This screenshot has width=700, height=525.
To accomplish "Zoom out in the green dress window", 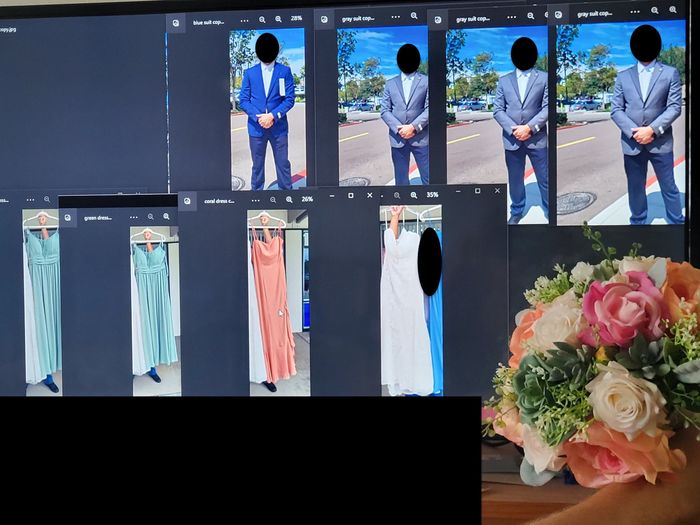I will coord(151,216).
